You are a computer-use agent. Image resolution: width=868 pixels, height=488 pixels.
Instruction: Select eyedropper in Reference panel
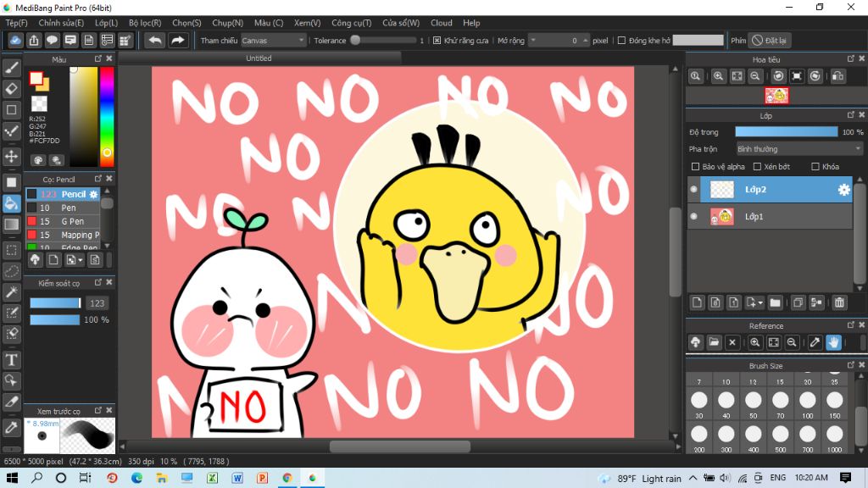(815, 342)
